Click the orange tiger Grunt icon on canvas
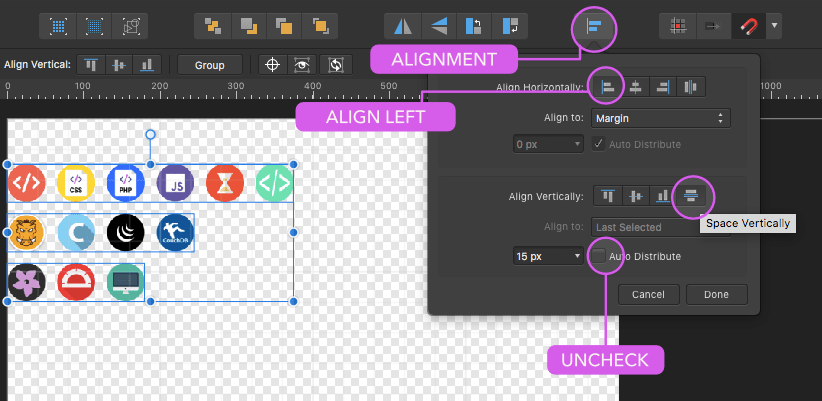The height and width of the screenshot is (401, 822). click(25, 232)
